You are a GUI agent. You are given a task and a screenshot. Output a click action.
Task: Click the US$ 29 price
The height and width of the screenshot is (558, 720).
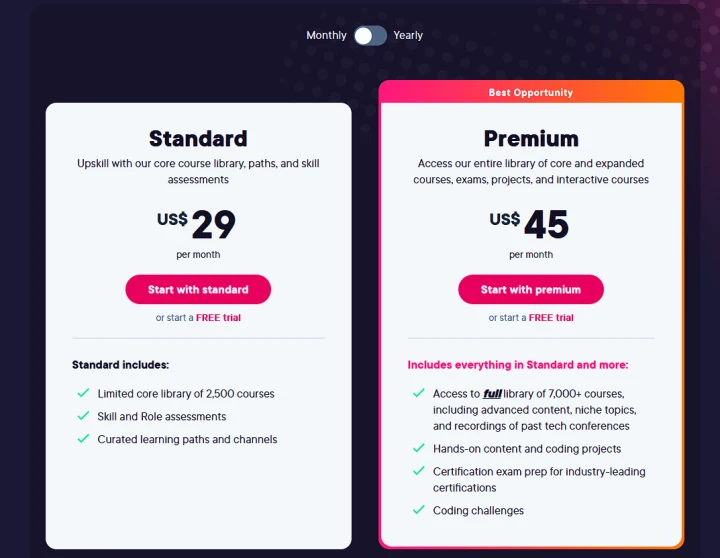(x=196, y=224)
